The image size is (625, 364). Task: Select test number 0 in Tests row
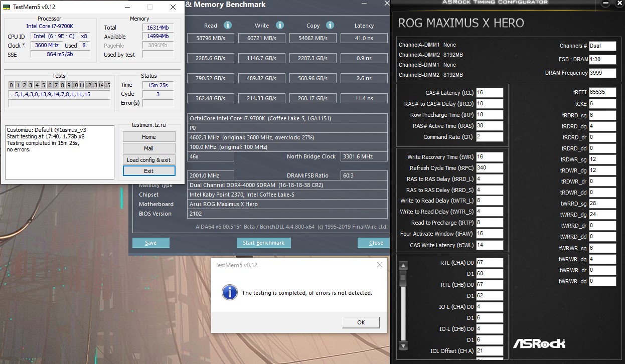(12, 85)
